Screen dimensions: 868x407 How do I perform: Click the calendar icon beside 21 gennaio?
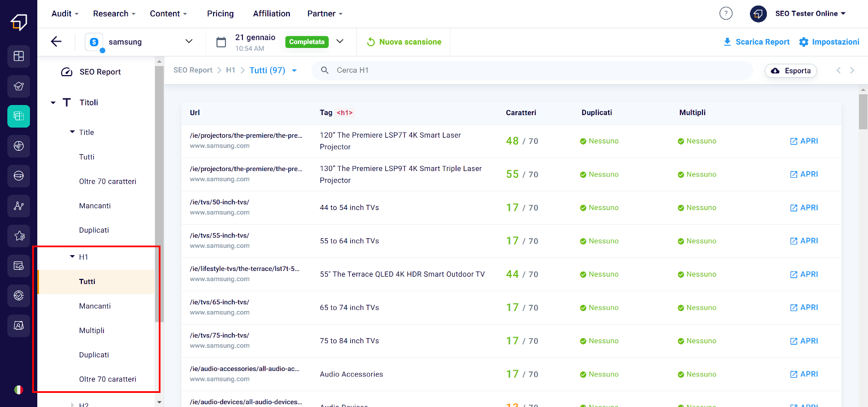(222, 42)
